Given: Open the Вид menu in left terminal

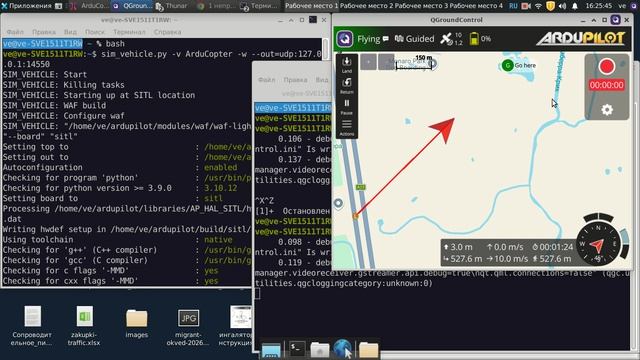Looking at the screenshot, I should pyautogui.click(x=70, y=32).
